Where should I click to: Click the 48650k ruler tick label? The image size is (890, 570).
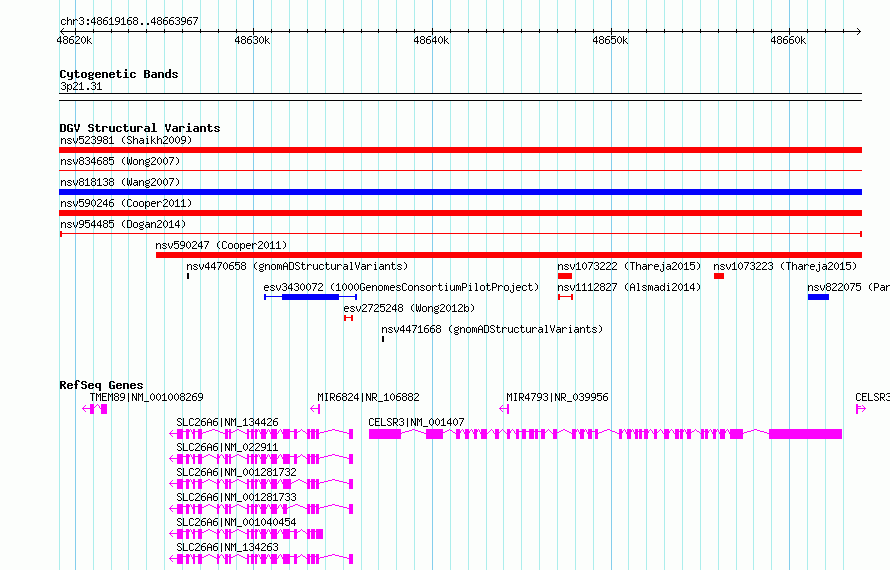tap(610, 40)
